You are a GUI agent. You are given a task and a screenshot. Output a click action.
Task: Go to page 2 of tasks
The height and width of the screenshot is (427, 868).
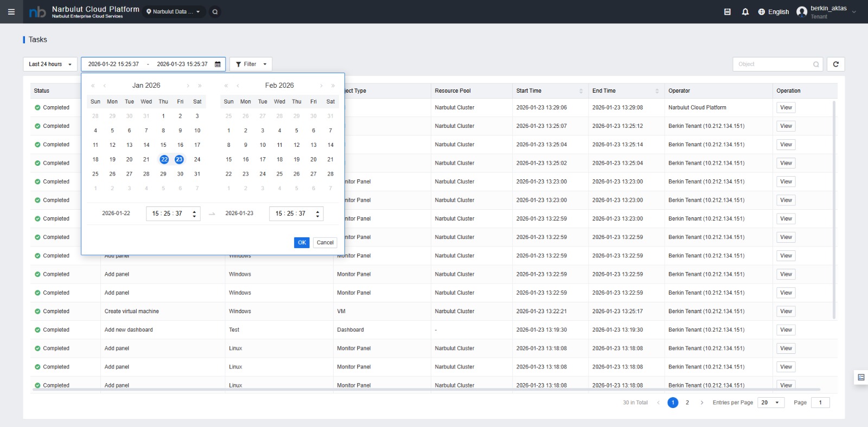(x=687, y=403)
